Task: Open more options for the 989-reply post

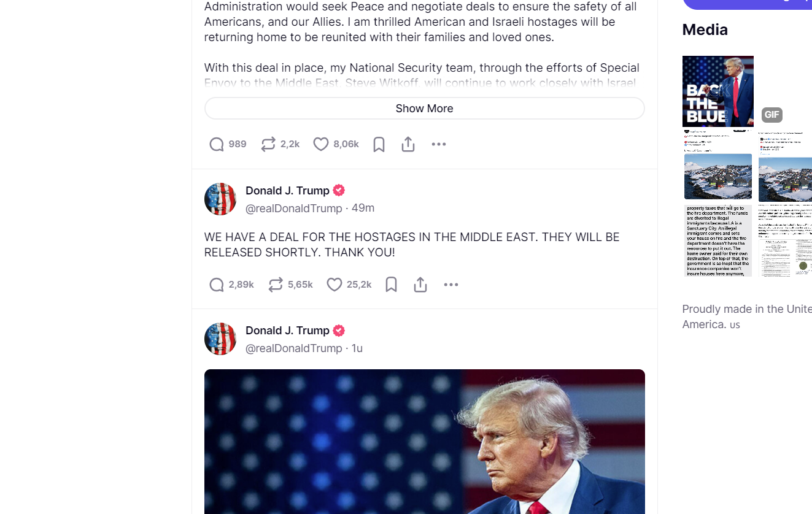Action: click(438, 144)
